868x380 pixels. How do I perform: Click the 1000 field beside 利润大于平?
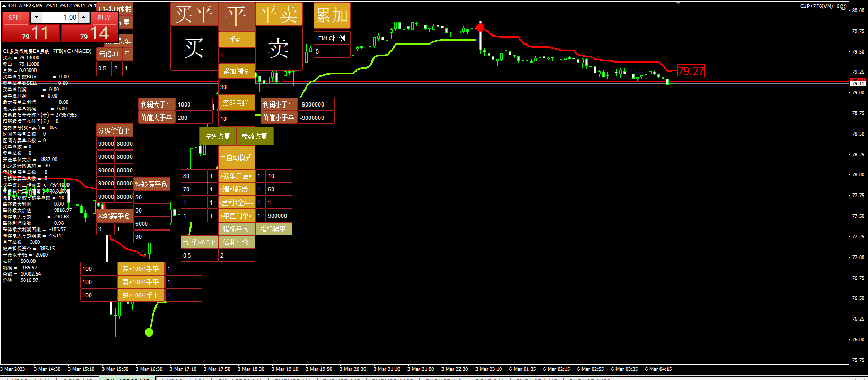[x=194, y=104]
